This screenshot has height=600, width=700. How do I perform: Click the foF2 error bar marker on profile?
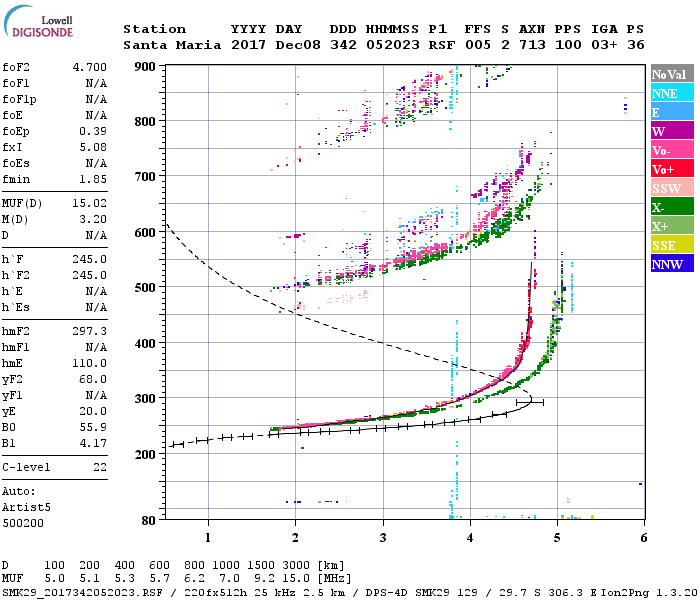click(x=530, y=403)
